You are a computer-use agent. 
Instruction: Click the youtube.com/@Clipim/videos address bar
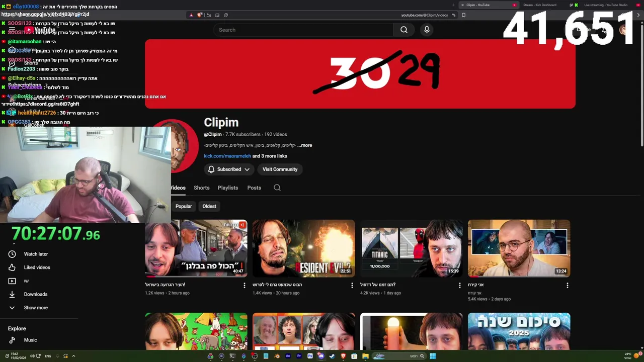424,15
